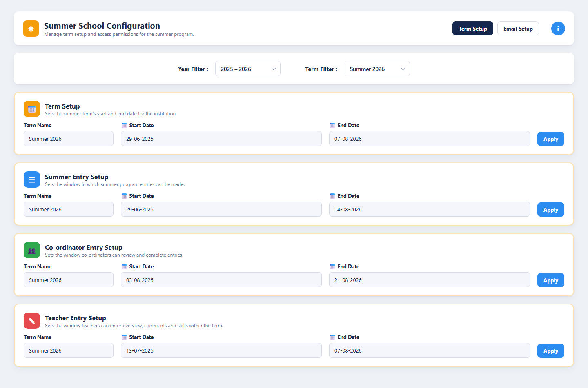The height and width of the screenshot is (388, 588).
Task: Click the Summer School Configuration heading
Action: [102, 26]
